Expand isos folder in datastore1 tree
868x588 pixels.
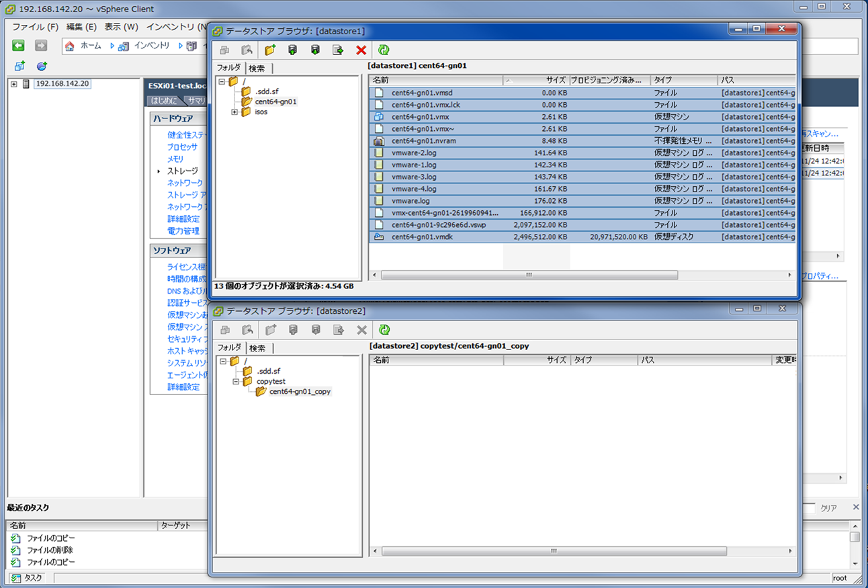click(x=234, y=112)
